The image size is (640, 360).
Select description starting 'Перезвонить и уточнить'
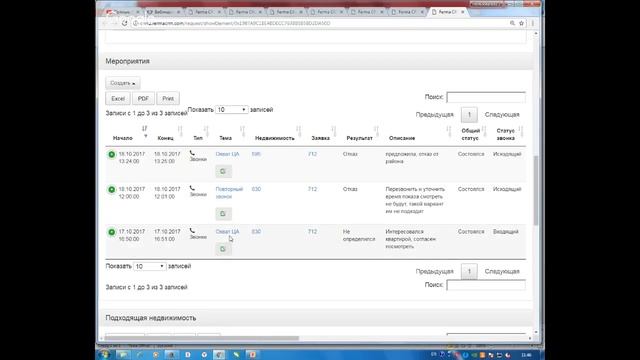pyautogui.click(x=415, y=200)
